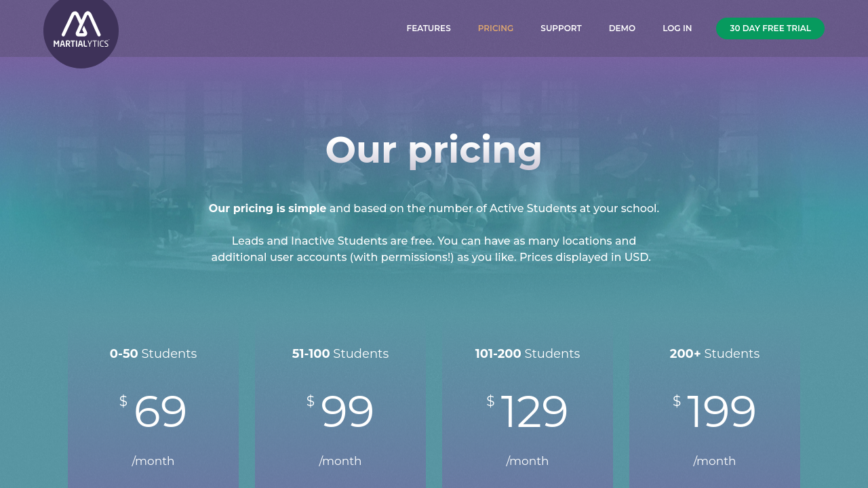Open the Support page link

561,28
